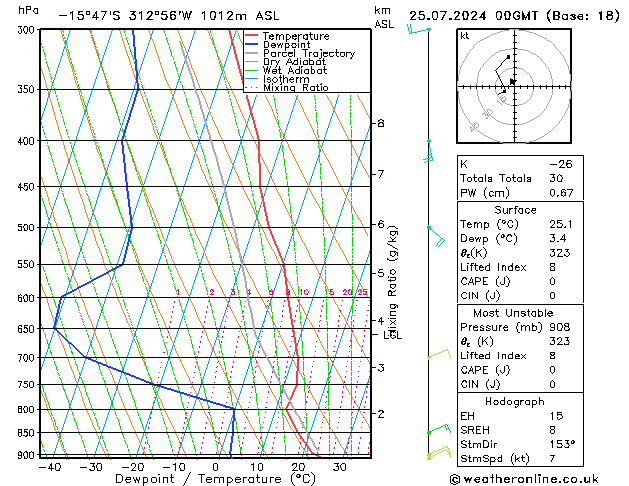Click the -40 temperature axis tick label
The image size is (629, 486).
tap(50, 467)
